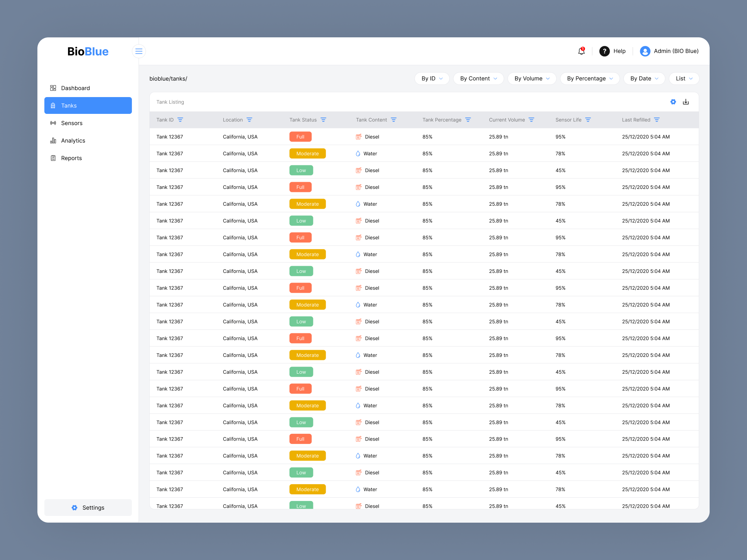Expand the By ID dropdown
Screen dimensions: 747x560
coord(432,78)
